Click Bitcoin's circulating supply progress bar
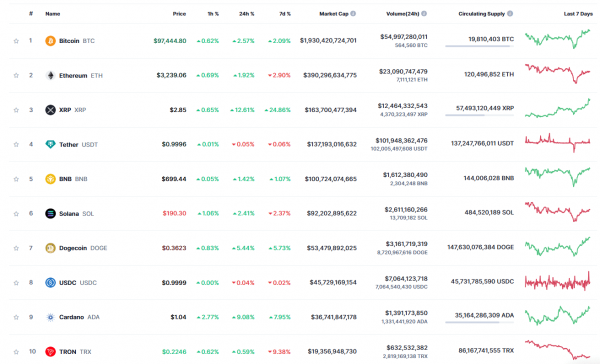 [x=479, y=46]
